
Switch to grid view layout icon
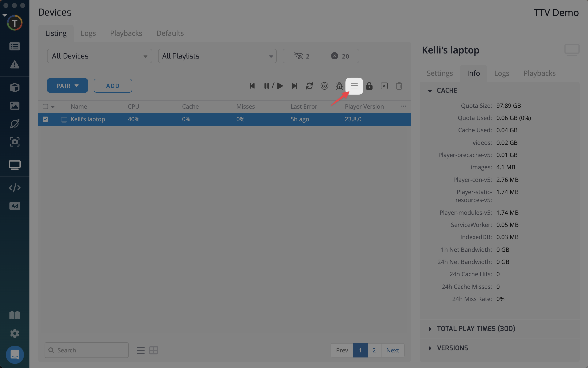click(x=154, y=350)
